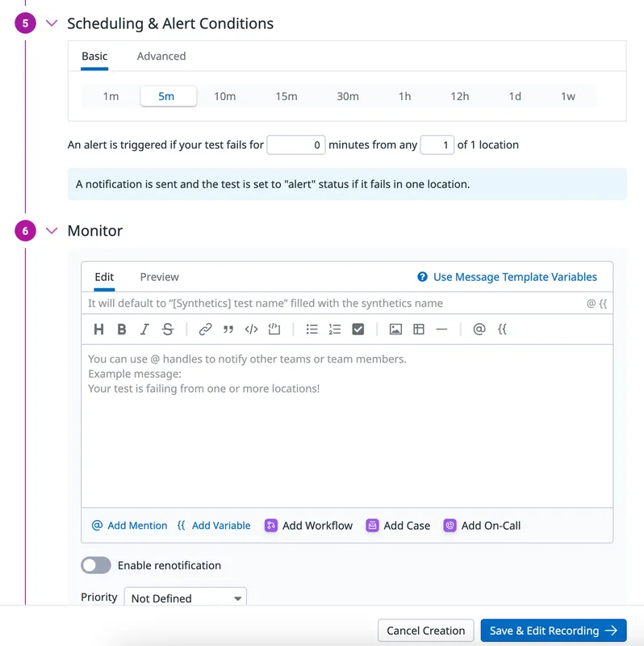This screenshot has height=646, width=644.
Task: Select the 10m frequency option
Action: 224,96
